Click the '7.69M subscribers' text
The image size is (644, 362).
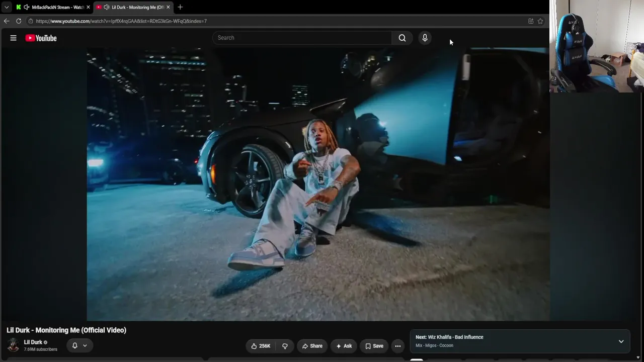pyautogui.click(x=41, y=349)
